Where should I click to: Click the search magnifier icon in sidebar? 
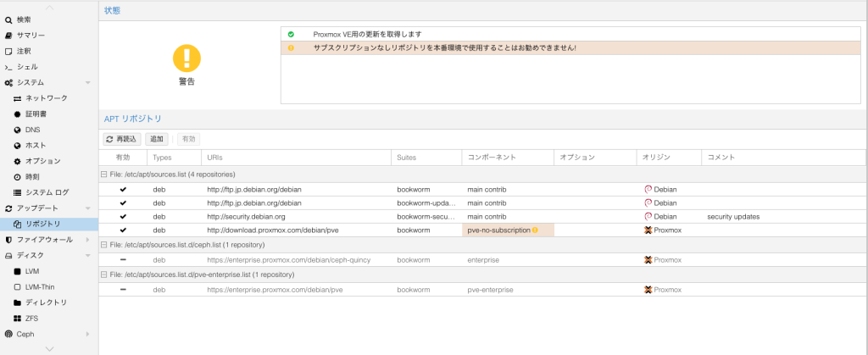pos(8,19)
